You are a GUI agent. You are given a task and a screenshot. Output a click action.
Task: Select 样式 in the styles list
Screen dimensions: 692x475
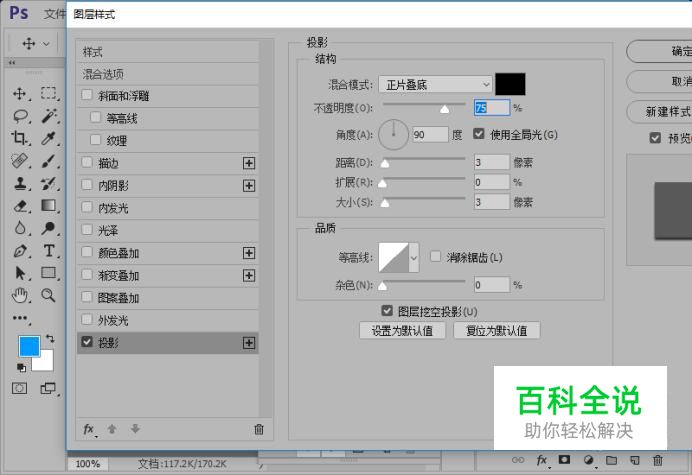click(x=168, y=52)
